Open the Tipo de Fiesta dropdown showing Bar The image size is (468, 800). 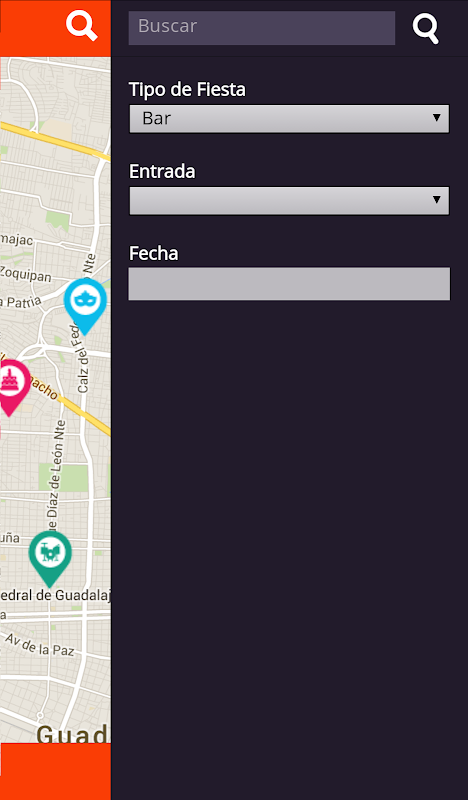(x=289, y=119)
